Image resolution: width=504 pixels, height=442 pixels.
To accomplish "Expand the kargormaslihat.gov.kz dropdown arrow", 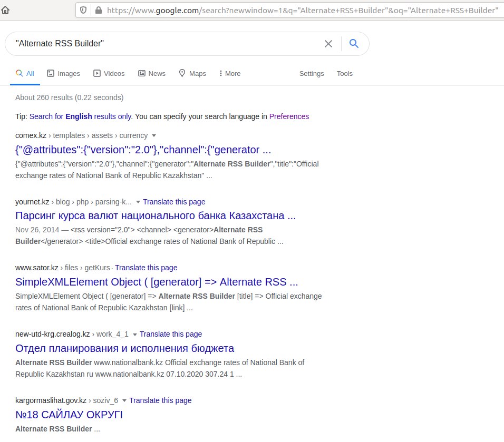I will 124,400.
